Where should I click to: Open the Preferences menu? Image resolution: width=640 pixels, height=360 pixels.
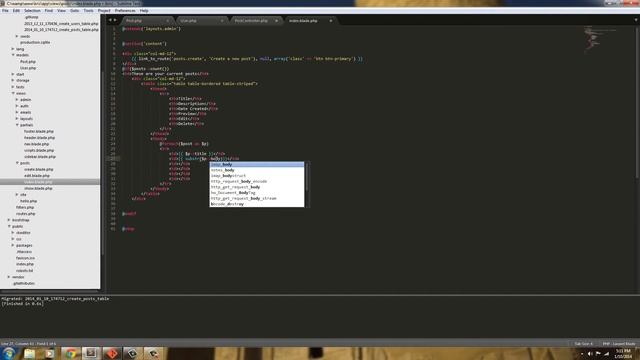(125, 11)
